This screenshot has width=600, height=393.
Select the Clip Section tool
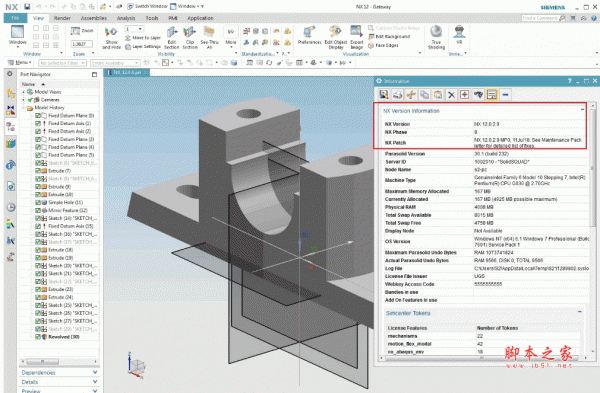(x=190, y=38)
